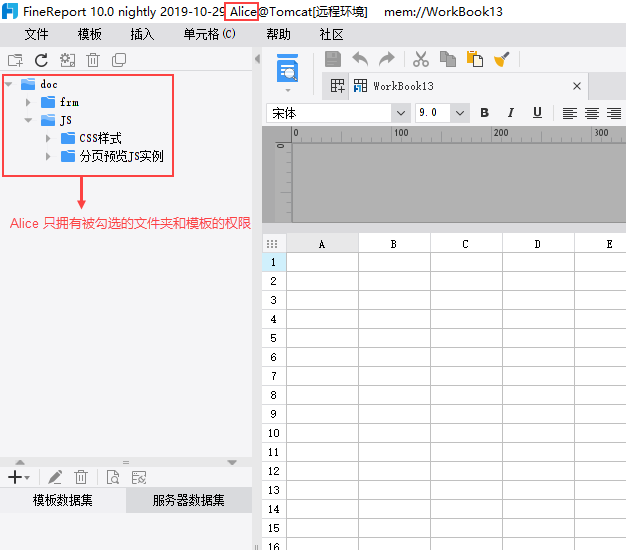
Task: Align cell text left
Action: coord(570,113)
